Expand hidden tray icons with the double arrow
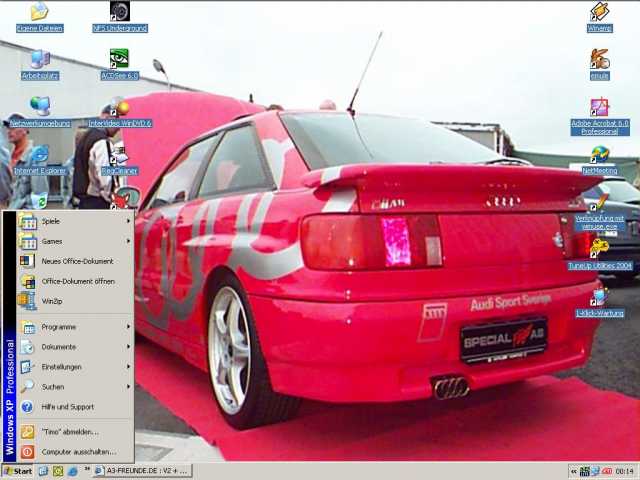Viewport: 640px width, 480px height. click(574, 471)
